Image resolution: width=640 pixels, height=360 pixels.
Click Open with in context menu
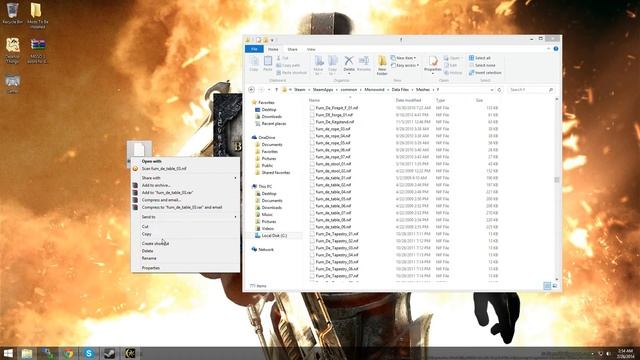tap(151, 161)
